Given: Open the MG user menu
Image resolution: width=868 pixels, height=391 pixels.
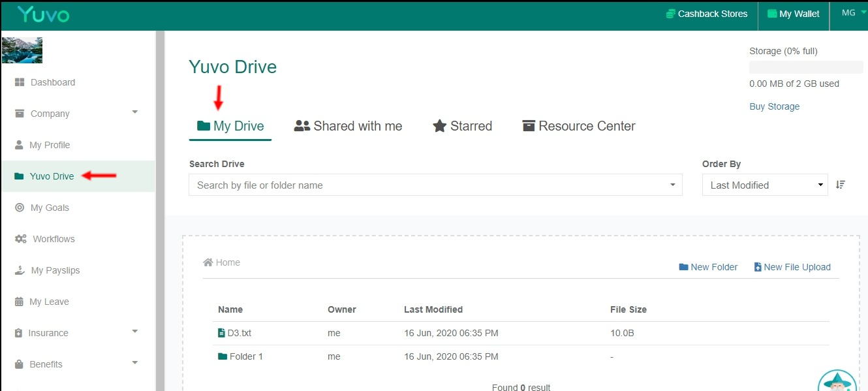Looking at the screenshot, I should (x=853, y=12).
